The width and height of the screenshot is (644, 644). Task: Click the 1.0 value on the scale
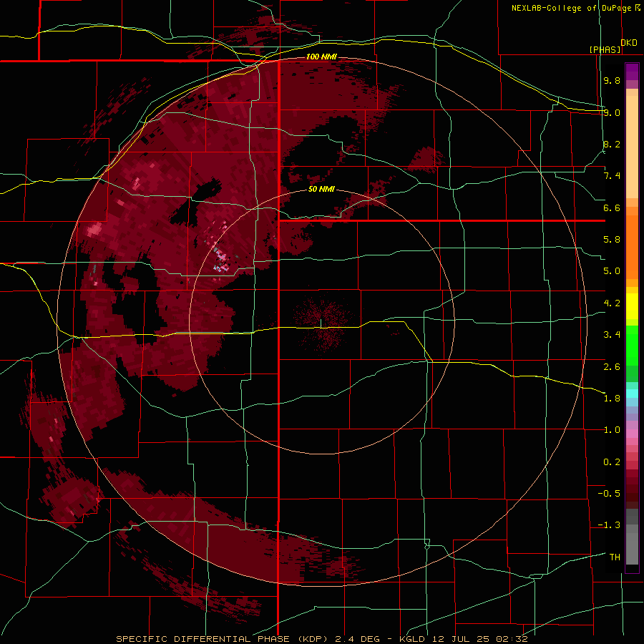coord(612,430)
